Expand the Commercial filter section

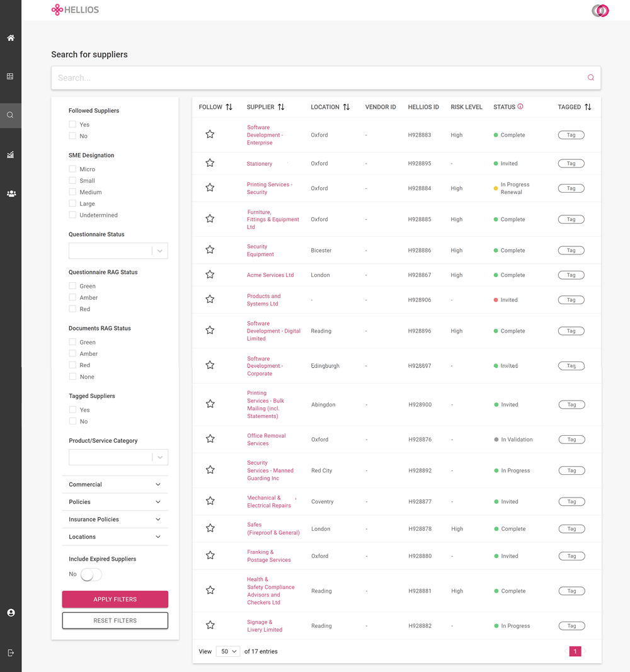[115, 484]
